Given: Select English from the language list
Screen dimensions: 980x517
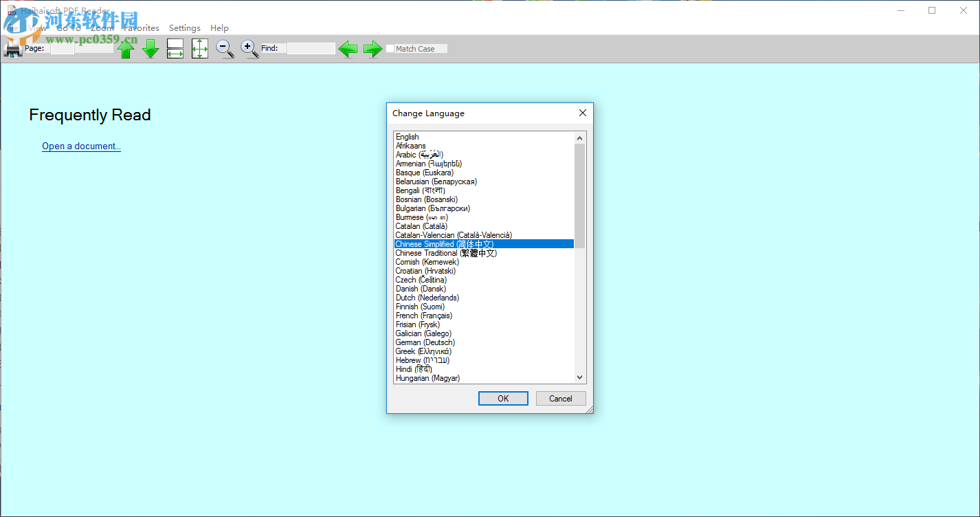Looking at the screenshot, I should click(x=408, y=136).
